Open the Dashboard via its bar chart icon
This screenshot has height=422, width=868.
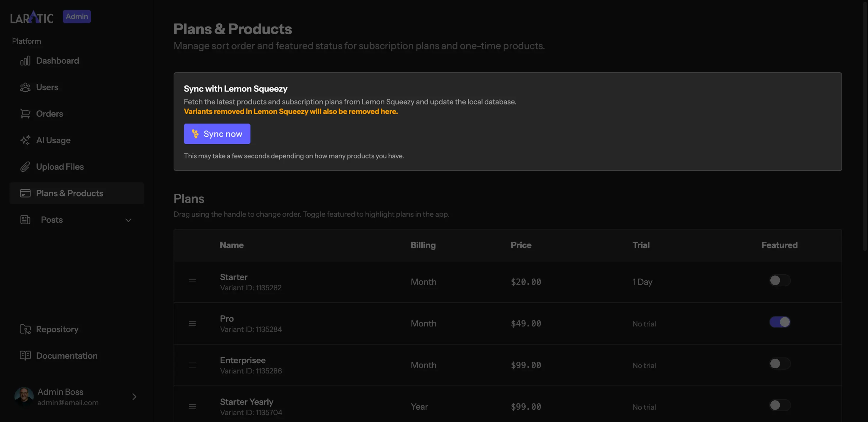tap(25, 61)
